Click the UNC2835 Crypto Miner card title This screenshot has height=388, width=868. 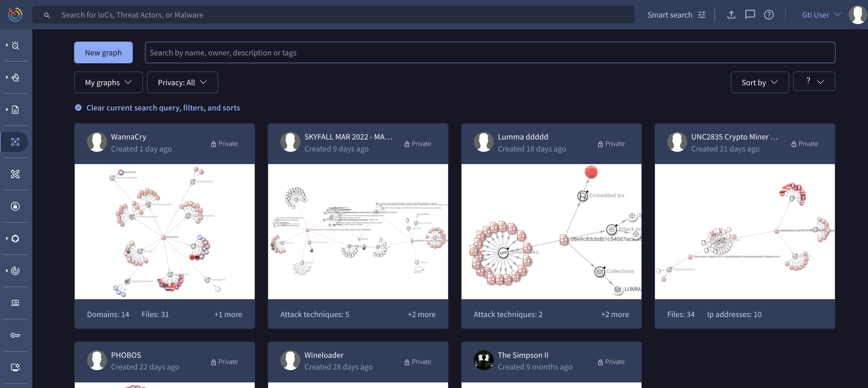[x=735, y=137]
